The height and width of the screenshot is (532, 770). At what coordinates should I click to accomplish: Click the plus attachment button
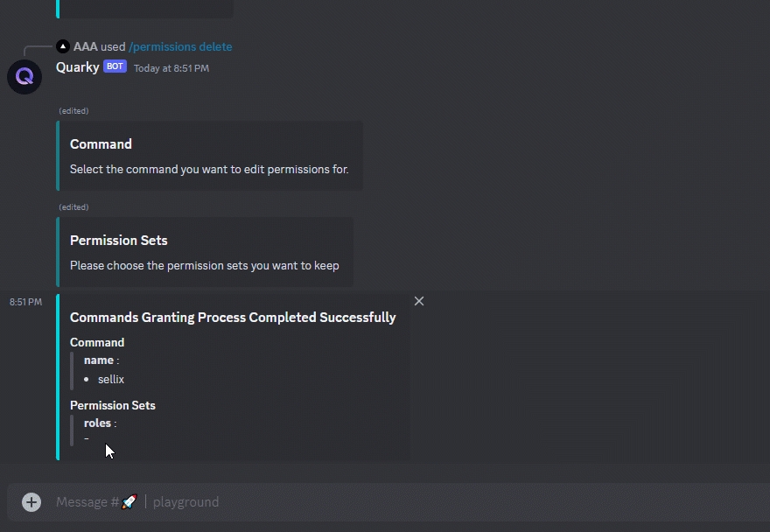point(31,502)
